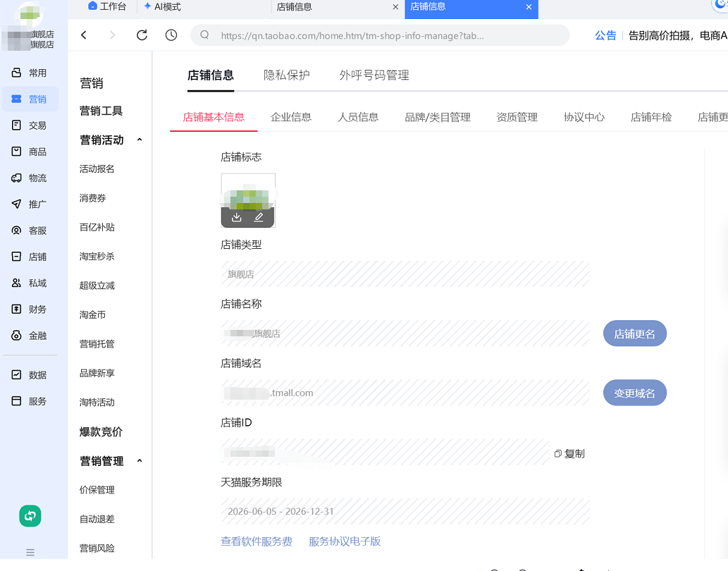This screenshot has width=728, height=571.
Task: Go forward with the forward arrow
Action: tap(112, 35)
